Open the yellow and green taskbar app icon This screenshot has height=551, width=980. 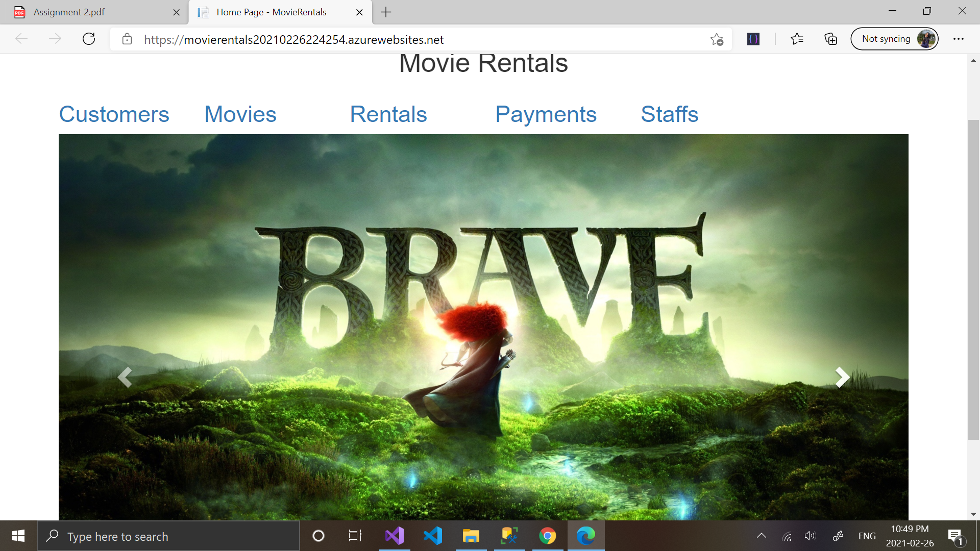[x=509, y=536]
